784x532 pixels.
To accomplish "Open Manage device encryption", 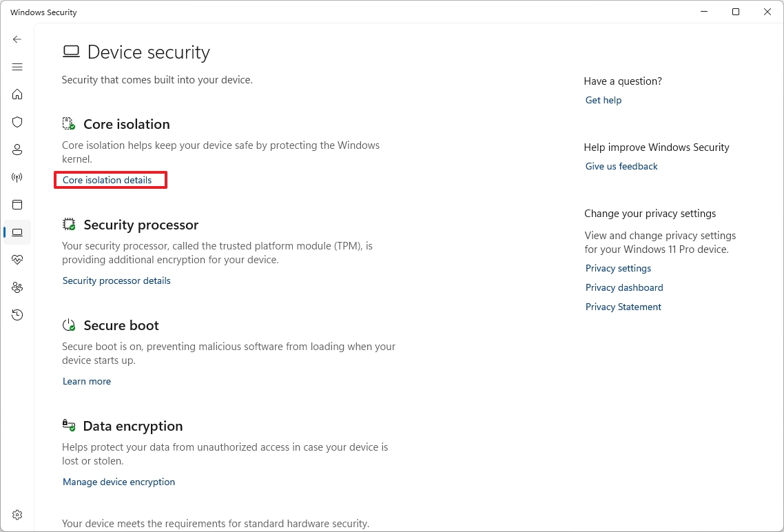I will pos(118,482).
